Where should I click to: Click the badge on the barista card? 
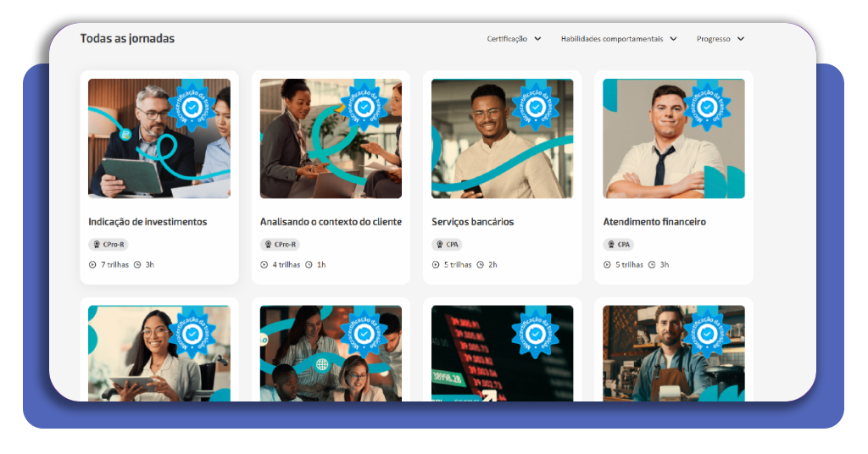point(707,334)
